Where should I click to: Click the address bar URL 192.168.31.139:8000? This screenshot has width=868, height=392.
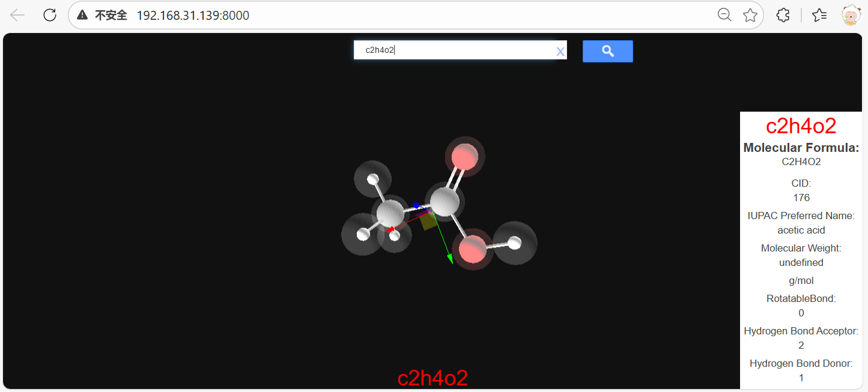click(193, 16)
